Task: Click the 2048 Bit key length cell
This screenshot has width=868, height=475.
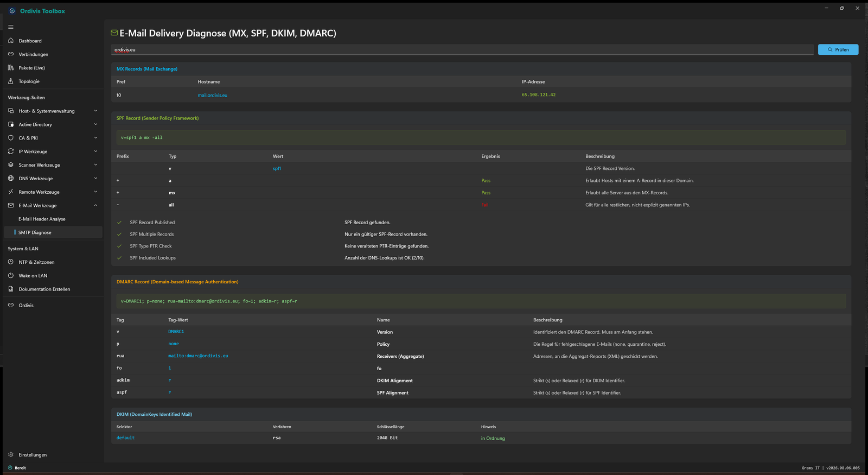Action: point(387,438)
